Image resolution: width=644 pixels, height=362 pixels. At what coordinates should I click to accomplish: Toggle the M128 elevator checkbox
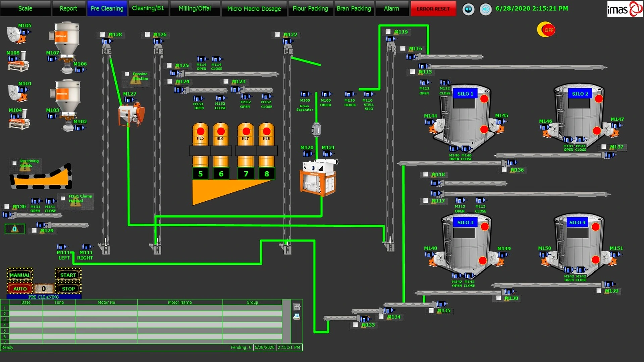[103, 35]
